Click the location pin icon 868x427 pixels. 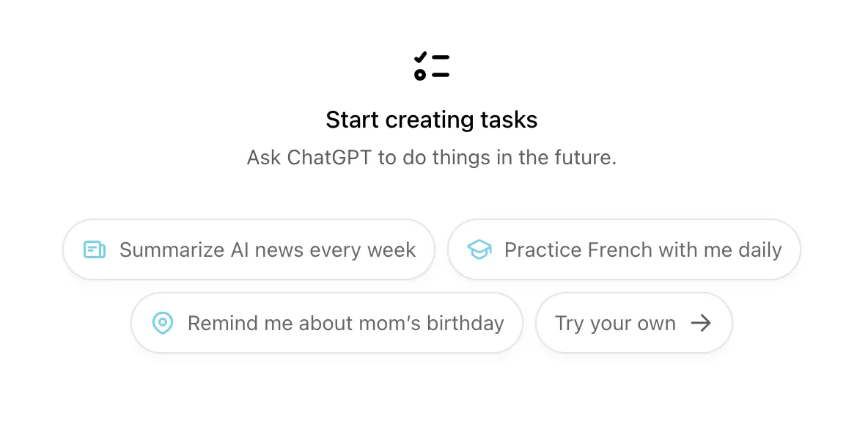coord(162,324)
